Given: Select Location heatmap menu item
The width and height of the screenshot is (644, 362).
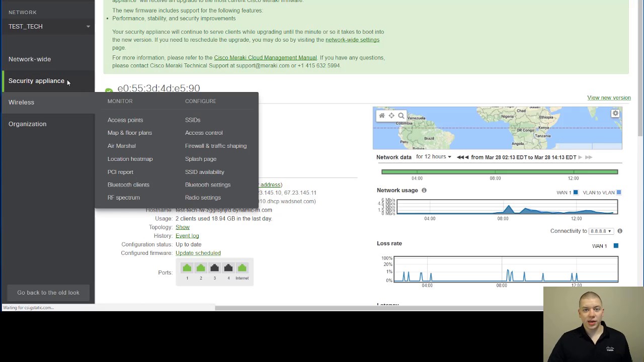Looking at the screenshot, I should pos(130,159).
